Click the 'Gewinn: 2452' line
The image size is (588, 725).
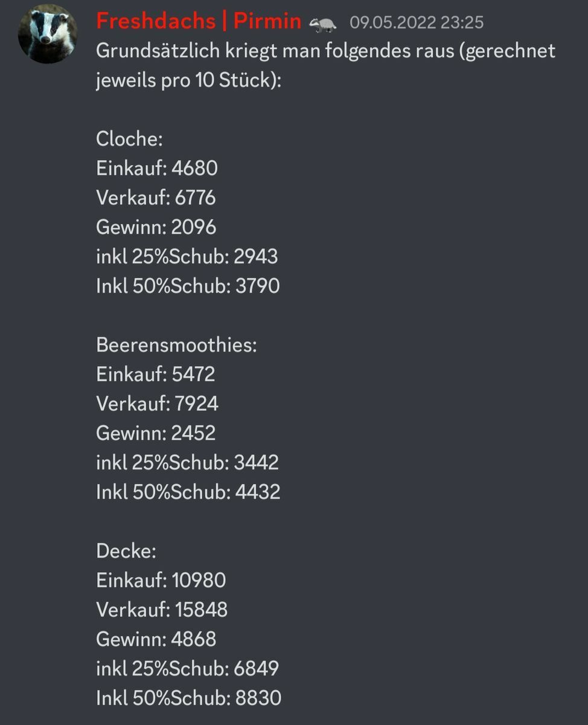[156, 433]
